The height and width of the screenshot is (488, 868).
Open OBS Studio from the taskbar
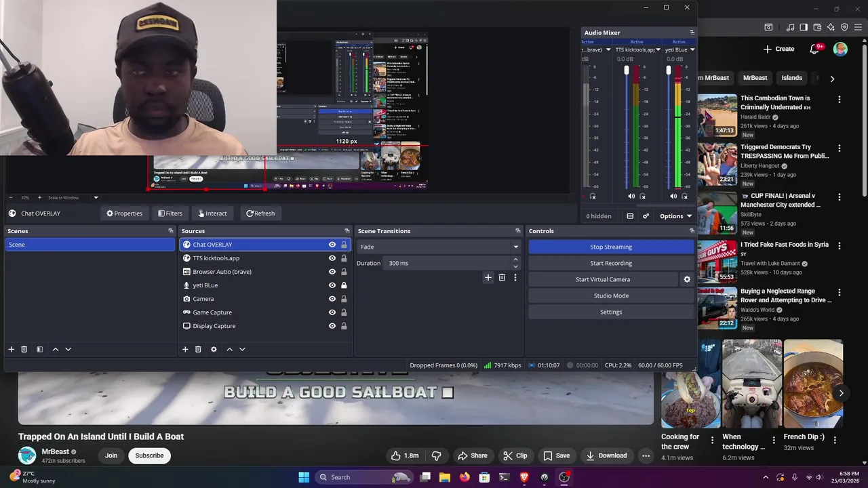click(564, 477)
